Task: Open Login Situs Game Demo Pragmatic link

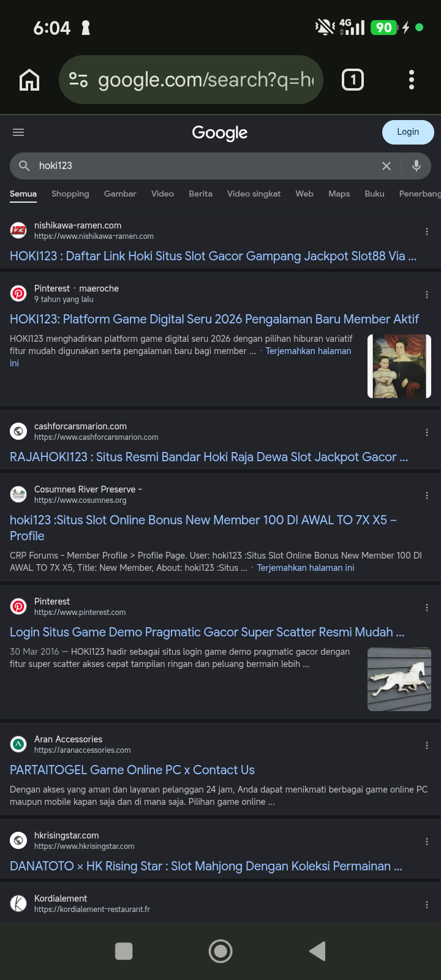Action: [207, 632]
